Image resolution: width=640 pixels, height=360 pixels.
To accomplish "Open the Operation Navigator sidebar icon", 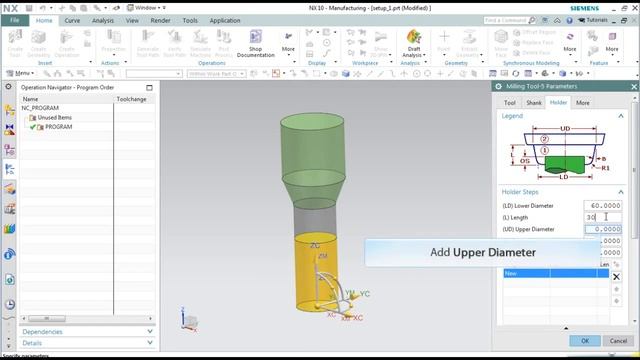I will tap(10, 169).
